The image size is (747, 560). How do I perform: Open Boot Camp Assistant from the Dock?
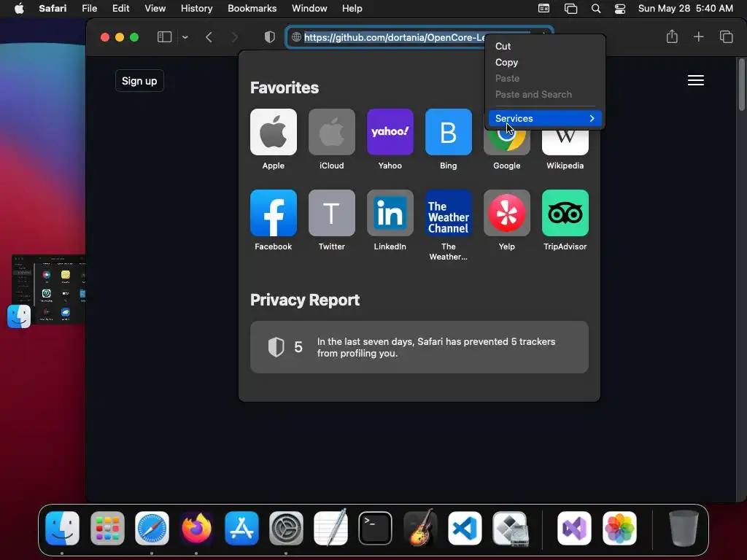click(x=510, y=528)
